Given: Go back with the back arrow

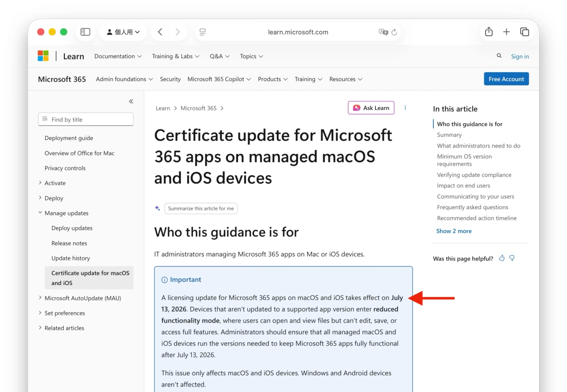Looking at the screenshot, I should (x=160, y=32).
